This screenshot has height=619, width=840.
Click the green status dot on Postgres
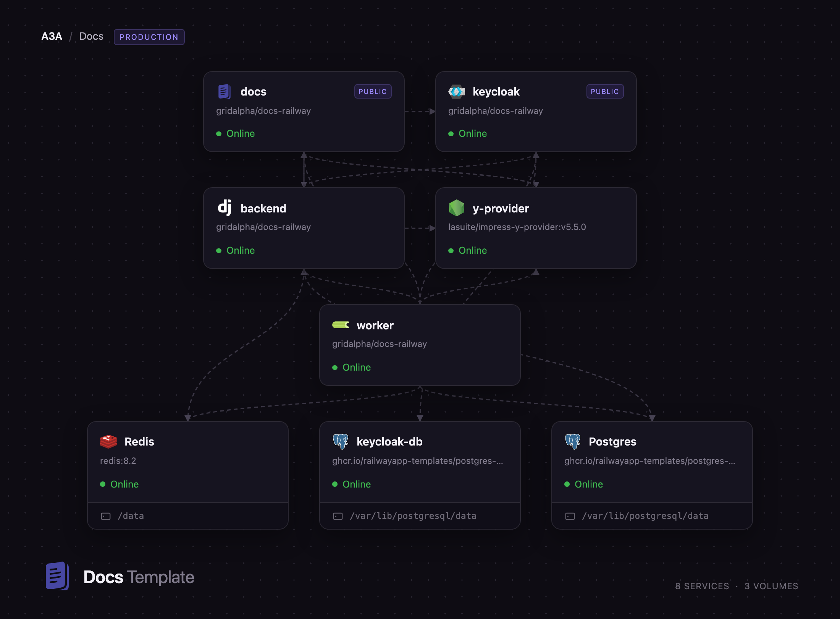(x=567, y=484)
